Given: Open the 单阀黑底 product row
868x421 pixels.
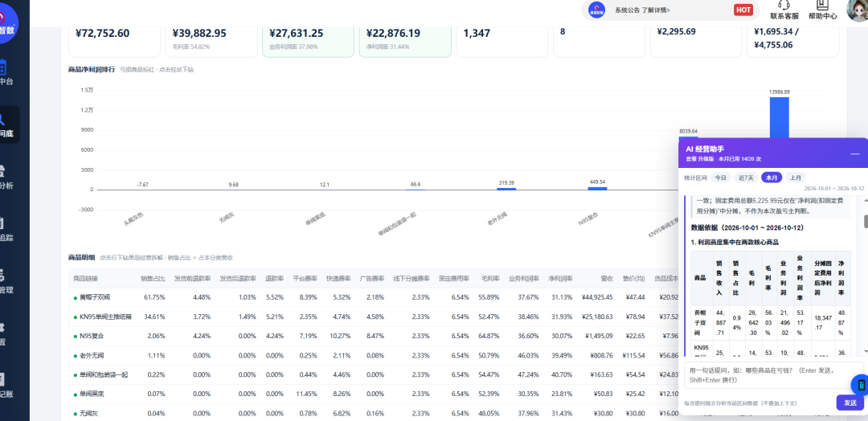Looking at the screenshot, I should 374,394.
